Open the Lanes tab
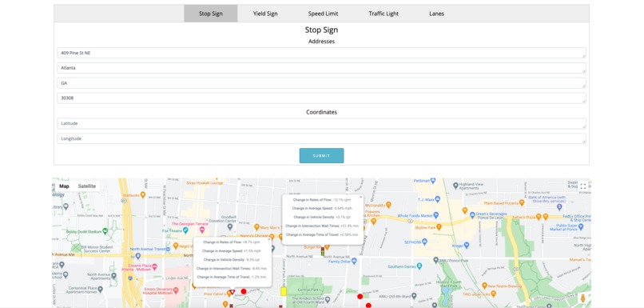Screen dimensions: 644x308 coord(436,14)
